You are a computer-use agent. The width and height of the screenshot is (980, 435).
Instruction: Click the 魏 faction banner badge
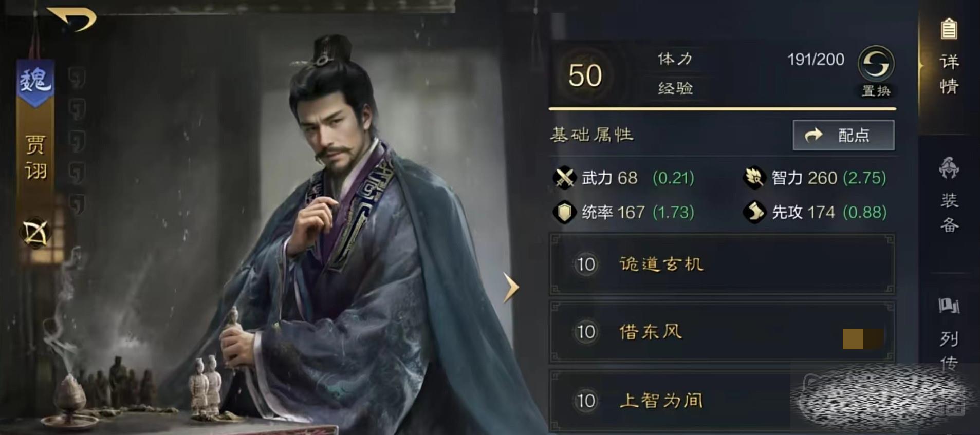coord(34,82)
